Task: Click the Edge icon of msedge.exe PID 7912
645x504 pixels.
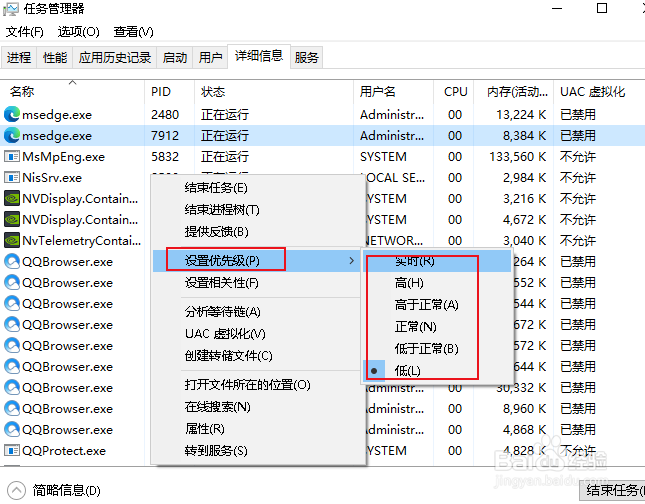Action: pyautogui.click(x=12, y=135)
